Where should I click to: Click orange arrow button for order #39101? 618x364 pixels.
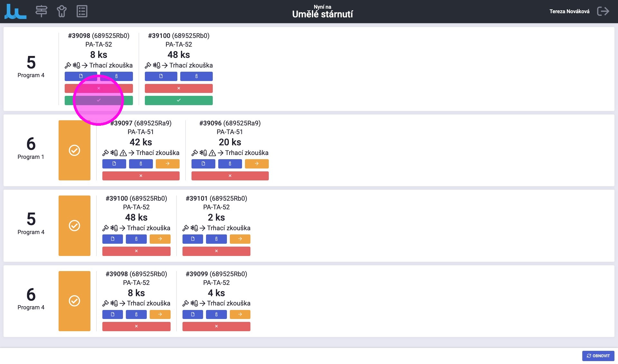tap(240, 239)
